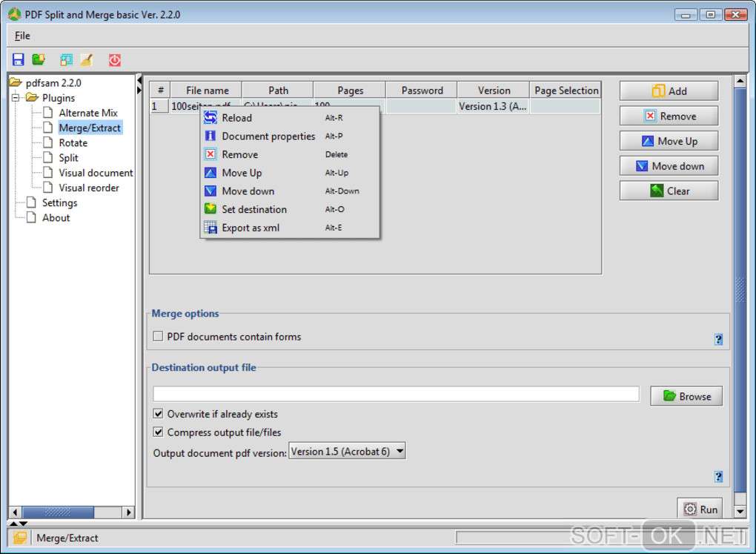Select Export as xml context menu entry
The width and height of the screenshot is (756, 554).
(251, 228)
